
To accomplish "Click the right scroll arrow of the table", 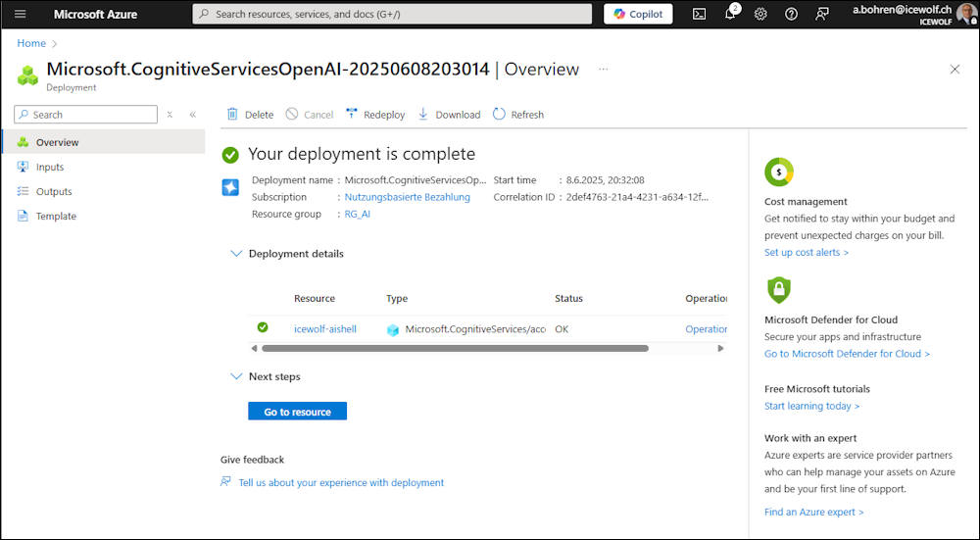I will click(x=720, y=348).
